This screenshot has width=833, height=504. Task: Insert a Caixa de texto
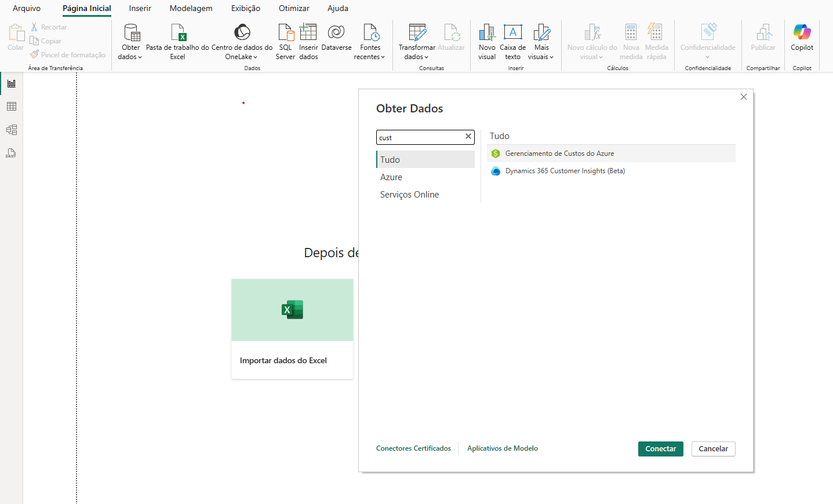(x=513, y=42)
